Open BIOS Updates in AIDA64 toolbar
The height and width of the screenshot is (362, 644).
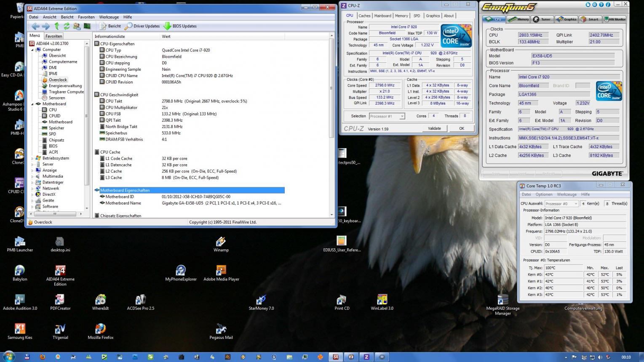click(180, 26)
